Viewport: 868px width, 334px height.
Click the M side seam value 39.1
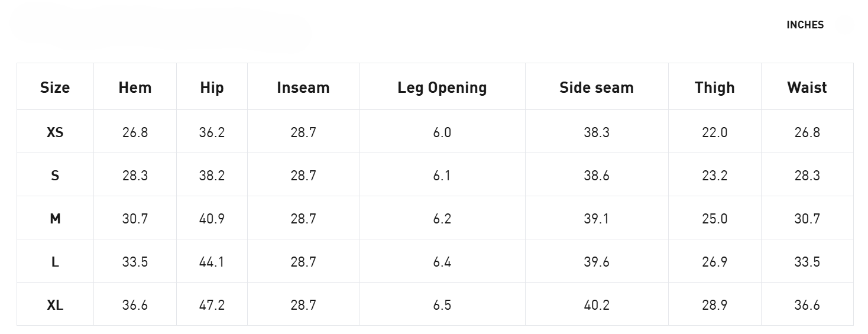click(597, 219)
